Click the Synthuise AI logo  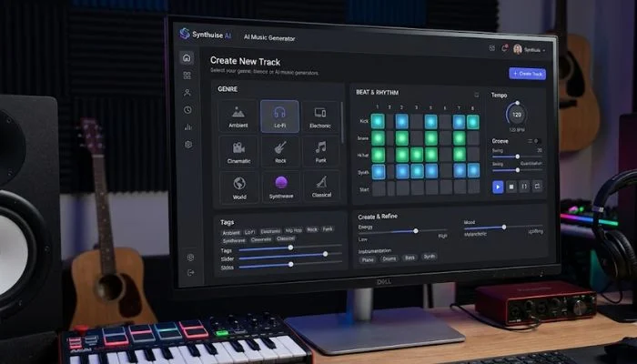click(206, 35)
